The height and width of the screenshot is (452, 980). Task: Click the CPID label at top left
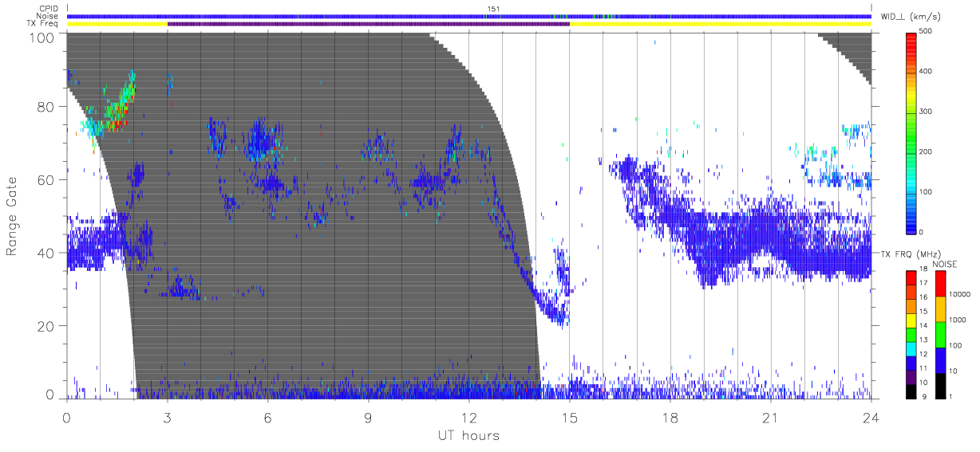click(47, 9)
